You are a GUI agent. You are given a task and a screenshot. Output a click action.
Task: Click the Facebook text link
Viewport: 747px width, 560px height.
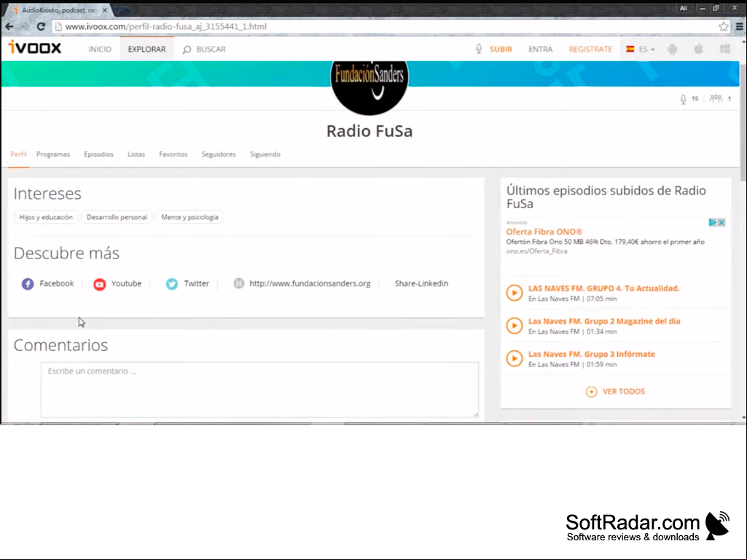pos(57,283)
